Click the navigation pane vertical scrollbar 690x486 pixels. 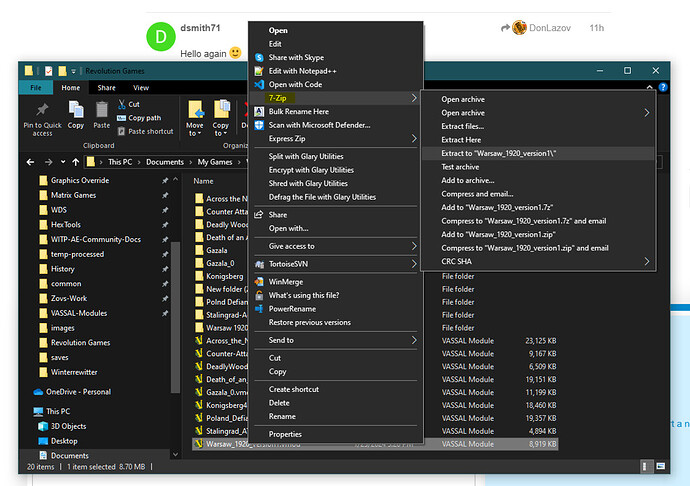[x=175, y=317]
